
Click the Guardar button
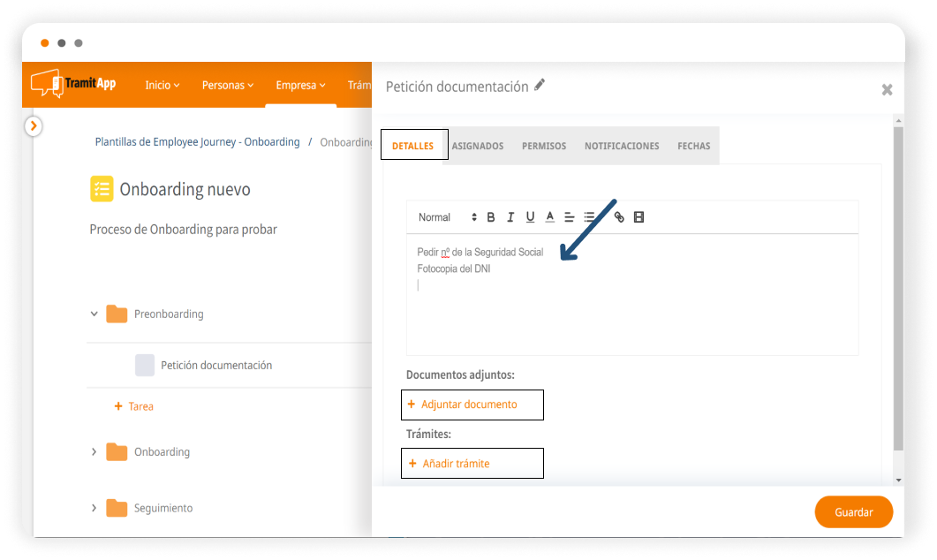pyautogui.click(x=853, y=512)
